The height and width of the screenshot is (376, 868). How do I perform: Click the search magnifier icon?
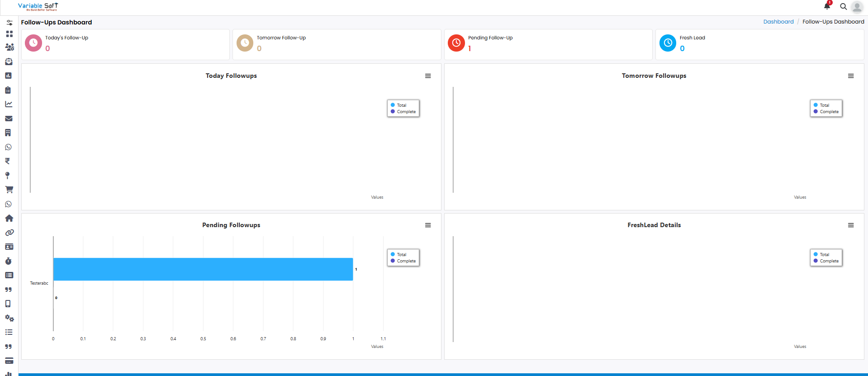coord(844,6)
